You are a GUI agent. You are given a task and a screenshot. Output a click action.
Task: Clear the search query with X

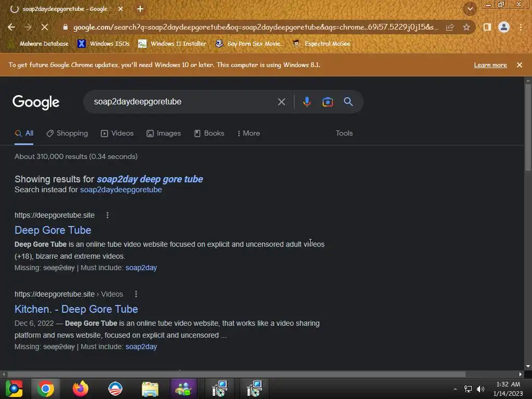pos(281,102)
